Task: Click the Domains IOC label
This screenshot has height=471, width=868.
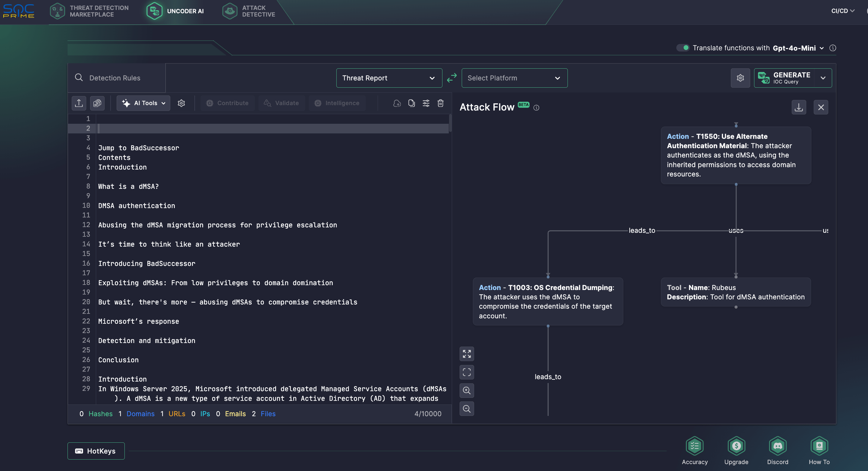Action: [140, 414]
